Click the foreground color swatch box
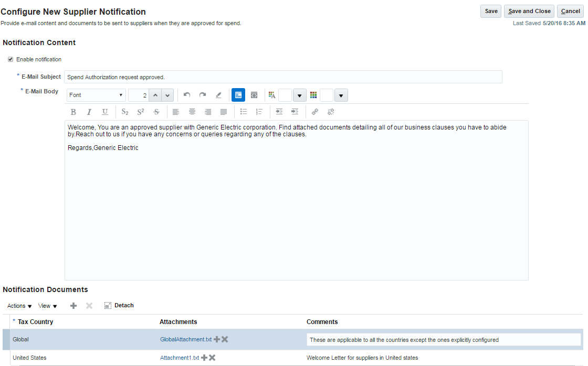Viewport: 588px width, 366px height. 285,95
